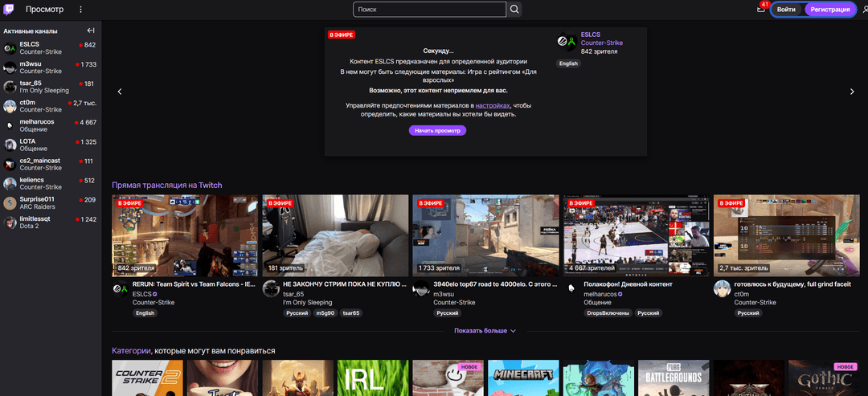Image resolution: width=868 pixels, height=396 pixels.
Task: Open Counter Strike 2 category cover
Action: (x=147, y=378)
